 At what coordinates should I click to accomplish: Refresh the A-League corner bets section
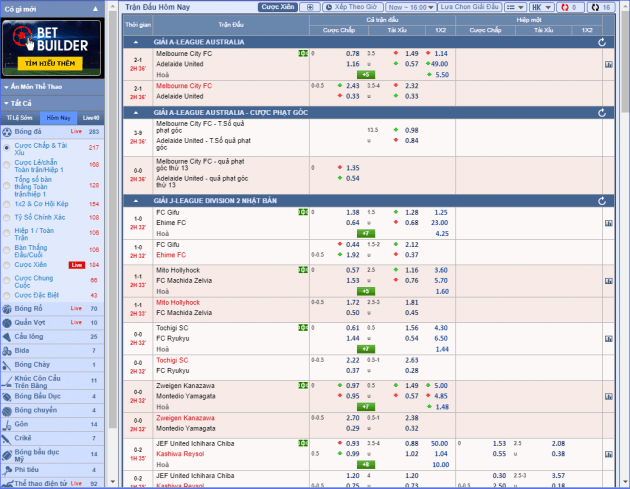tap(601, 113)
